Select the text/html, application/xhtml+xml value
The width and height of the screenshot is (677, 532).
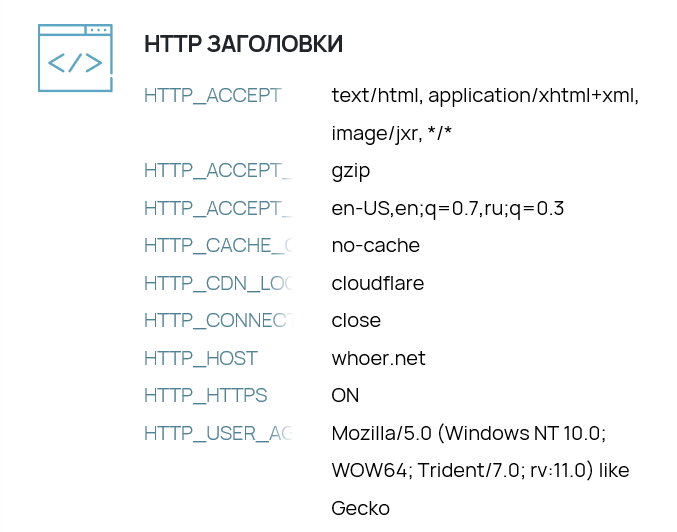pyautogui.click(x=484, y=96)
